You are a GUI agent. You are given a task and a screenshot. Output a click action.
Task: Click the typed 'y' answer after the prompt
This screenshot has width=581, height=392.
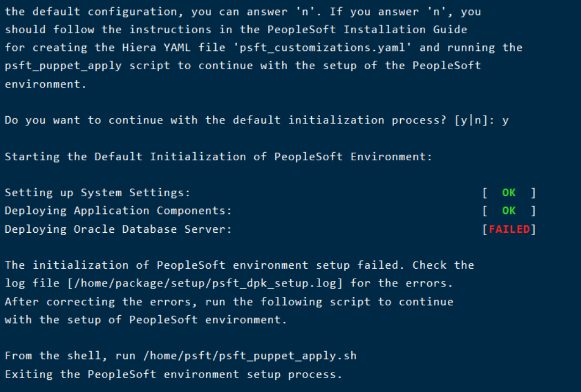coord(505,120)
